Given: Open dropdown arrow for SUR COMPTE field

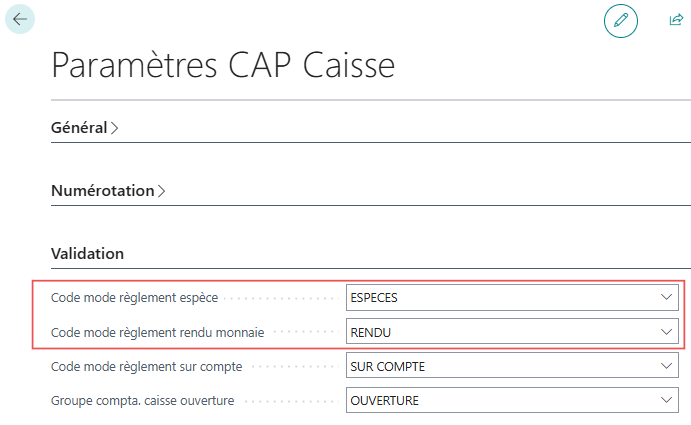Looking at the screenshot, I should point(666,366).
